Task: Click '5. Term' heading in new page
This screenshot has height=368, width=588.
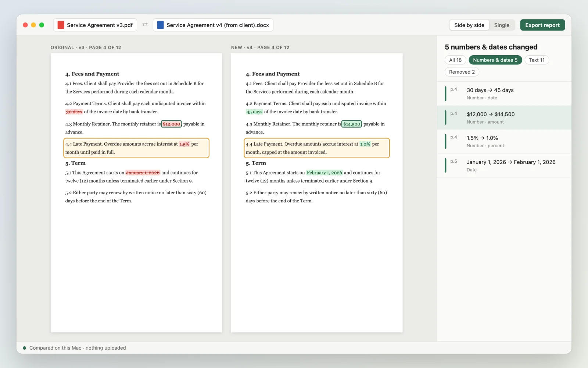Action: click(x=256, y=163)
